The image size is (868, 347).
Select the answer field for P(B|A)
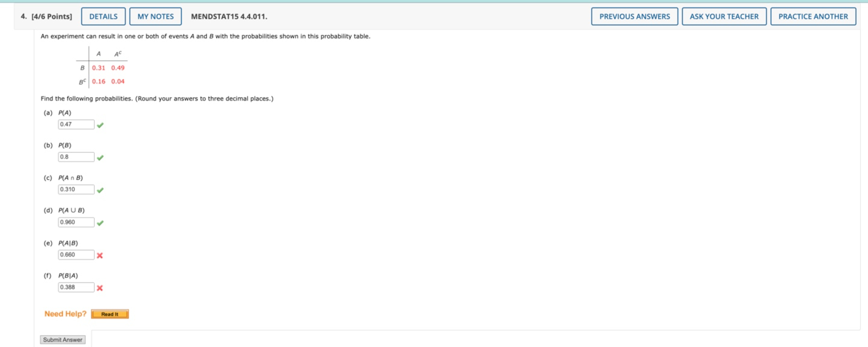(76, 287)
